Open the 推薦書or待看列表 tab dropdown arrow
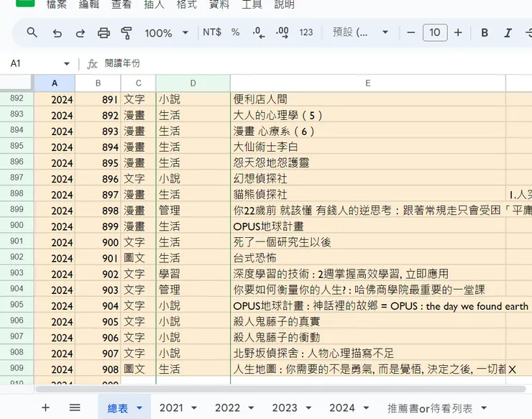532x419 pixels. [484, 408]
